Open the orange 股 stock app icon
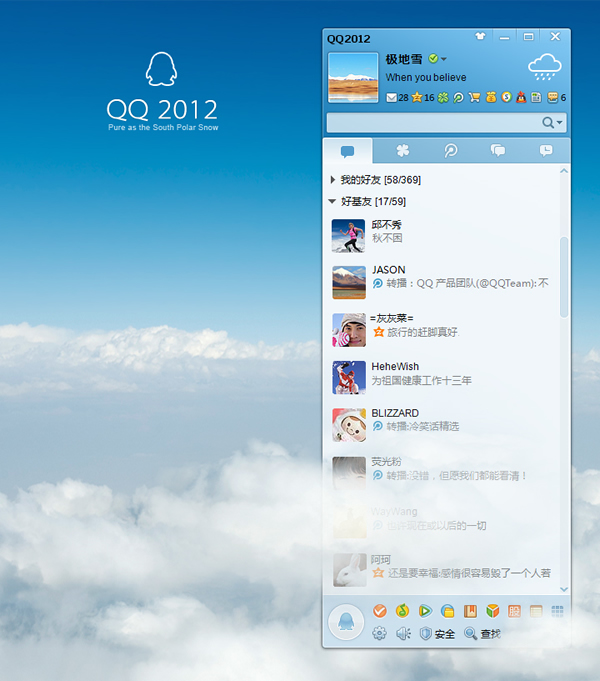This screenshot has width=600, height=681. click(514, 611)
